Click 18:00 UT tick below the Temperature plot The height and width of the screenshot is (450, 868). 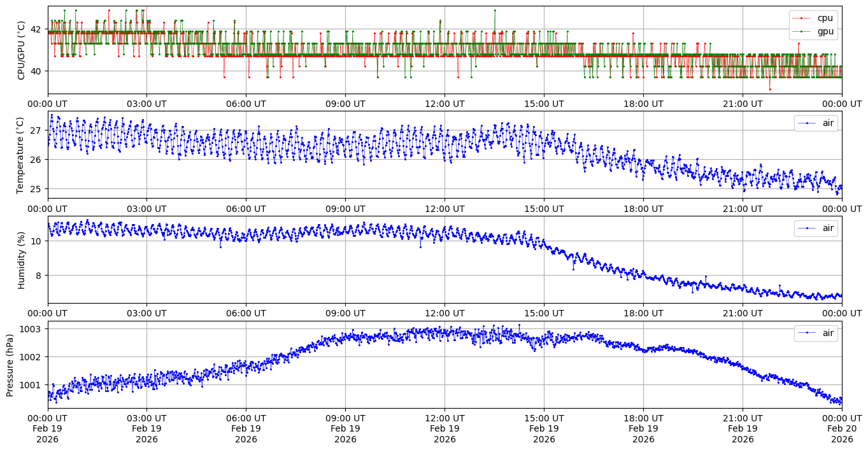click(x=643, y=208)
